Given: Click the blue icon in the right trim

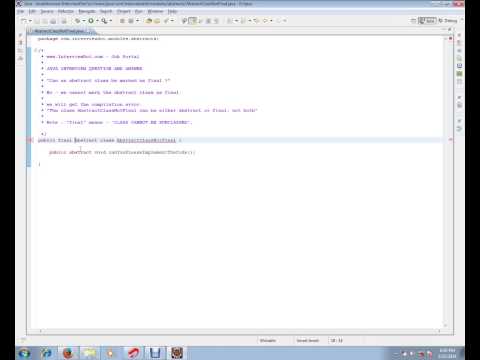Looking at the screenshot, I should 459,66.
